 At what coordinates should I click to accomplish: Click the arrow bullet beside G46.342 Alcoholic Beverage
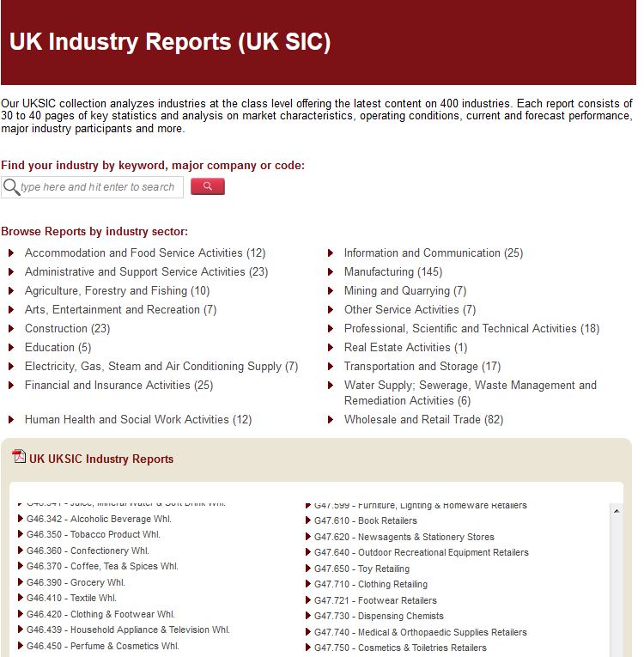click(x=21, y=519)
